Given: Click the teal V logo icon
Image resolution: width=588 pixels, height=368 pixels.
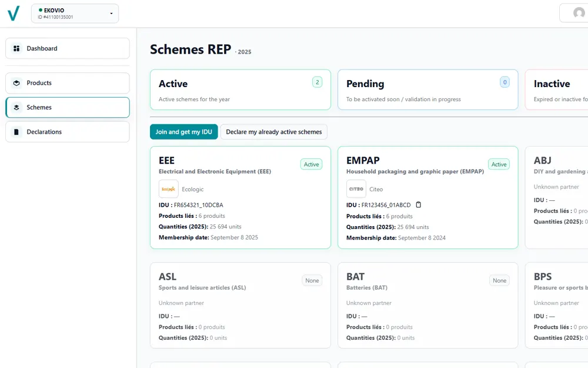Looking at the screenshot, I should point(13,13).
